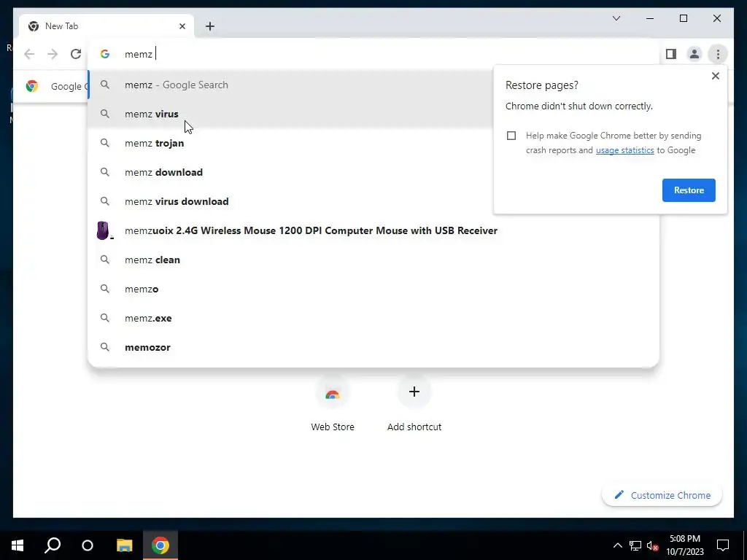Reload the page with the refresh icon
This screenshot has height=560, width=747.
click(x=76, y=54)
